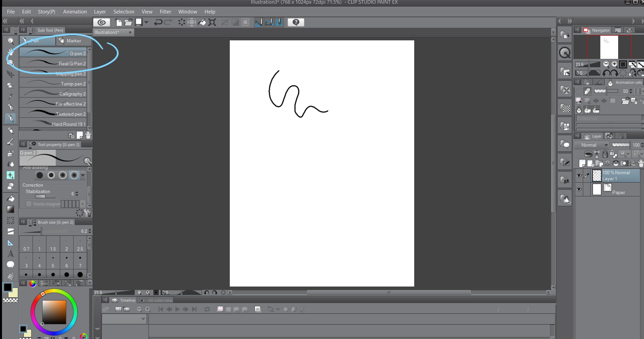Image resolution: width=644 pixels, height=339 pixels.
Task: Open the layer blending mode dropdown showing Normal
Action: [592, 145]
